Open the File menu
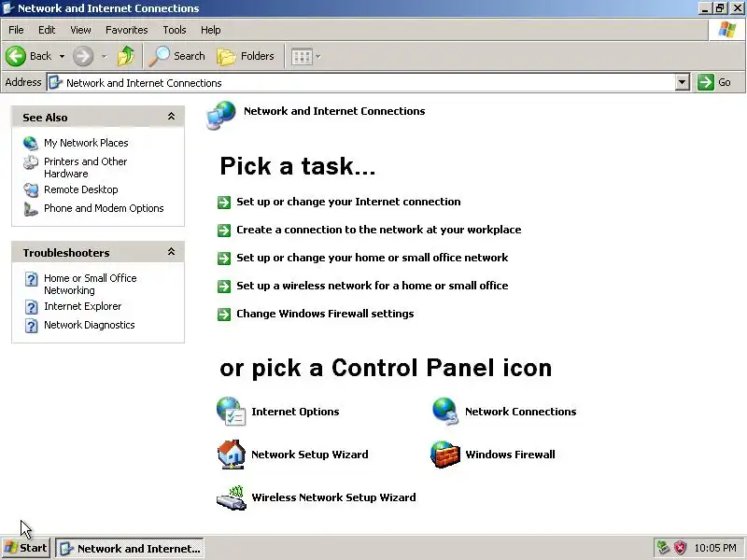The height and width of the screenshot is (560, 747). pyautogui.click(x=16, y=30)
